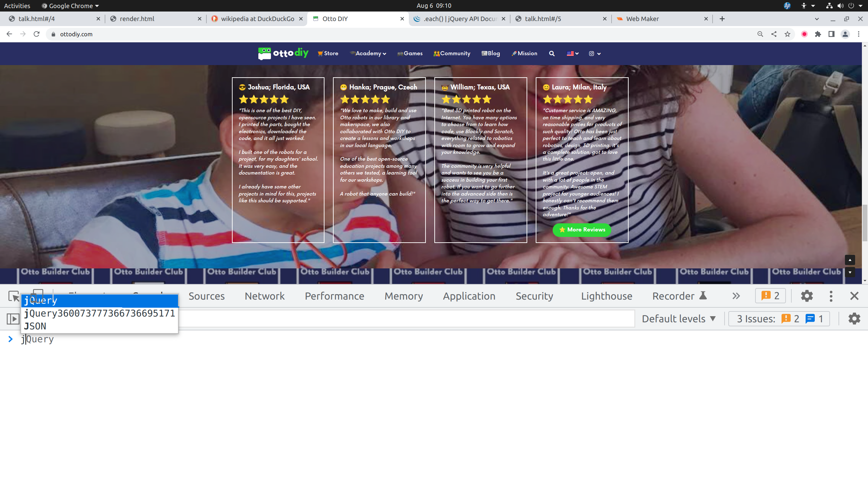This screenshot has height=488, width=868.
Task: Expand the Default levels dropdown
Action: point(678,319)
